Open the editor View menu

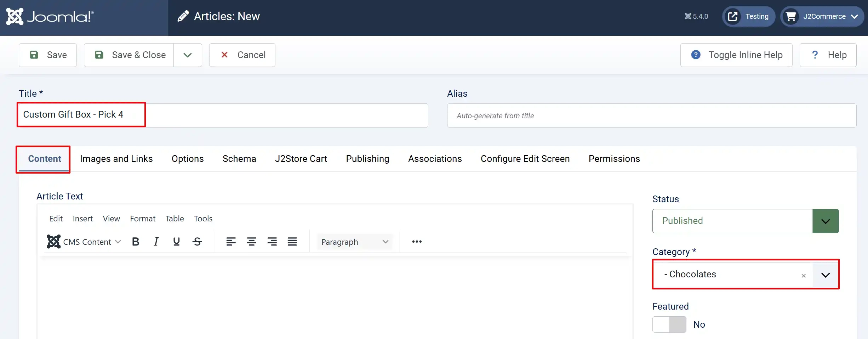[x=111, y=219]
